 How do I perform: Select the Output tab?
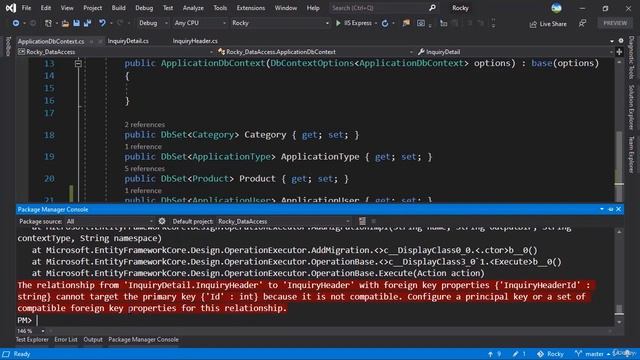(x=93, y=340)
